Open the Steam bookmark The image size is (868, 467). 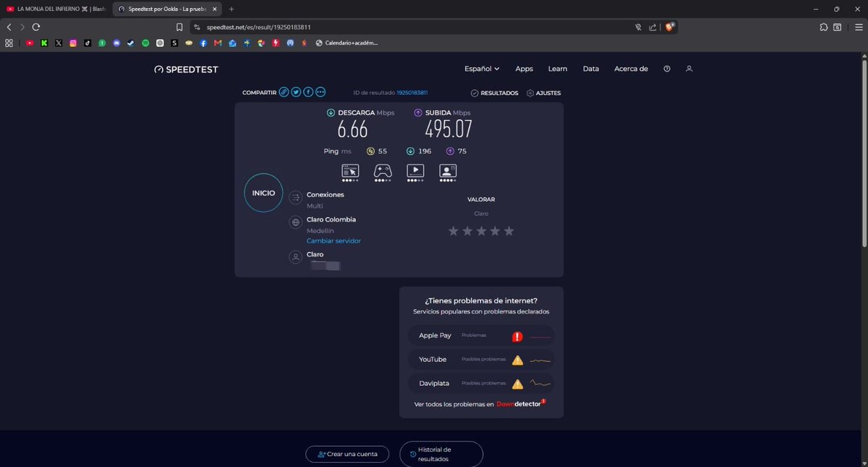click(131, 43)
